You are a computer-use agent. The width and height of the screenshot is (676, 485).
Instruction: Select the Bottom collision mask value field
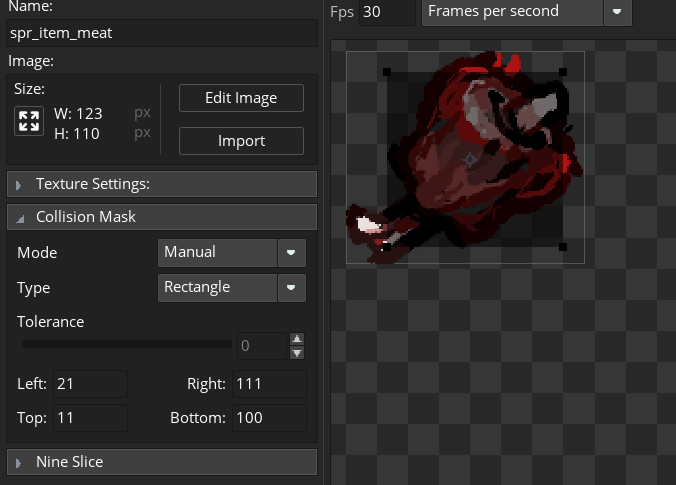[268, 418]
